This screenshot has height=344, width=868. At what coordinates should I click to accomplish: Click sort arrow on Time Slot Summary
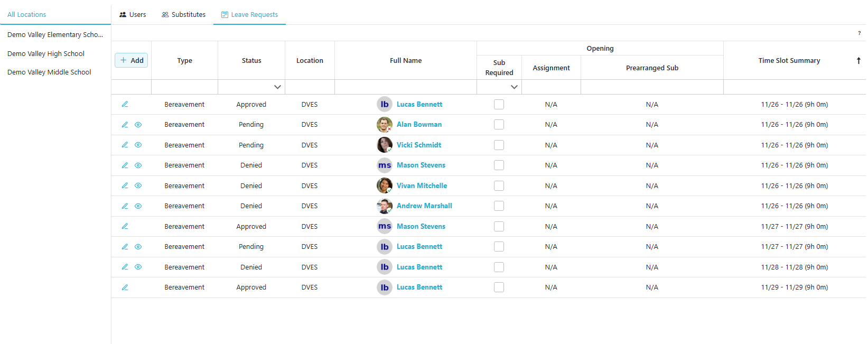pyautogui.click(x=858, y=61)
